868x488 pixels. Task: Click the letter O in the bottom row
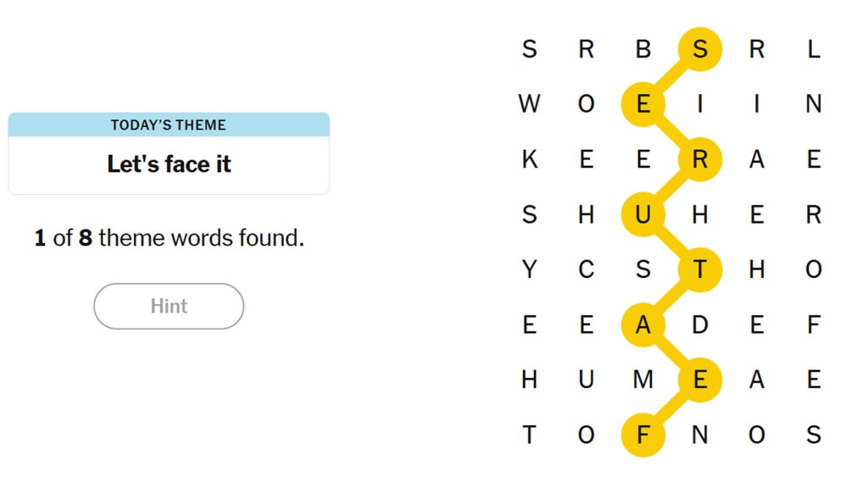(586, 435)
